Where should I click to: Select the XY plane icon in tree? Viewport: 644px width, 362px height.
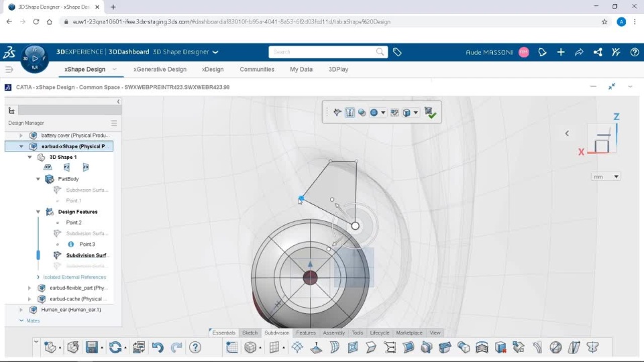click(48, 168)
